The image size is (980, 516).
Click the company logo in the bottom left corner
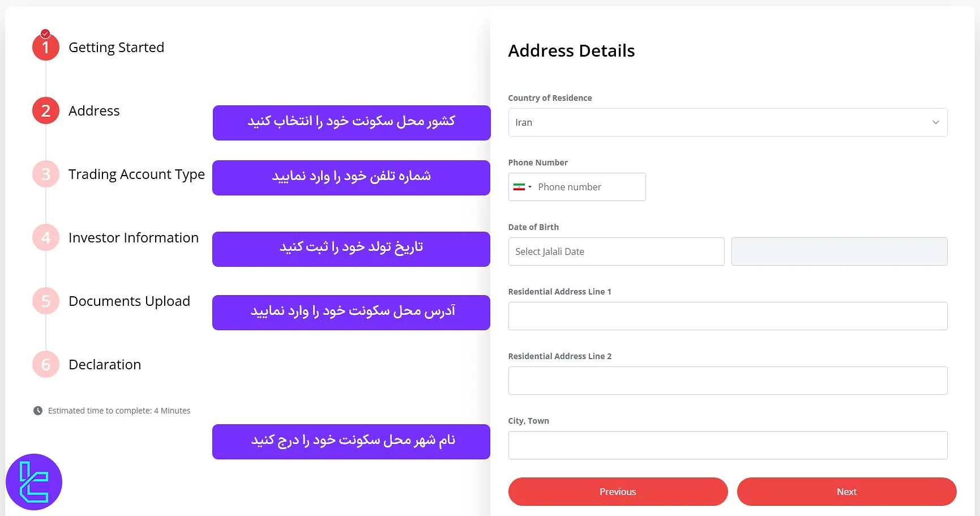[34, 481]
